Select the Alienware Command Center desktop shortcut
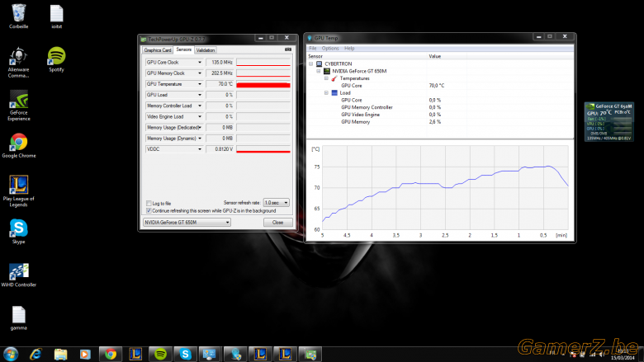 (x=18, y=63)
